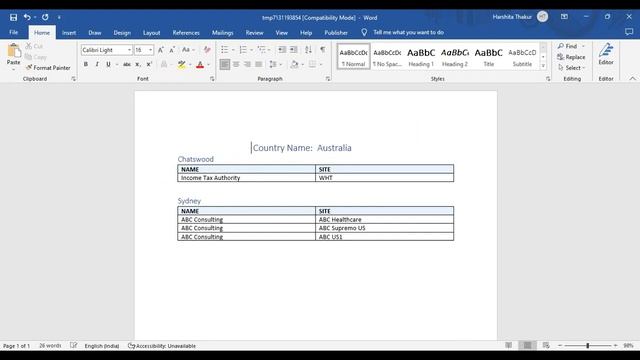The height and width of the screenshot is (360, 640).
Task: Switch to Web Layout view
Action: pos(546,345)
